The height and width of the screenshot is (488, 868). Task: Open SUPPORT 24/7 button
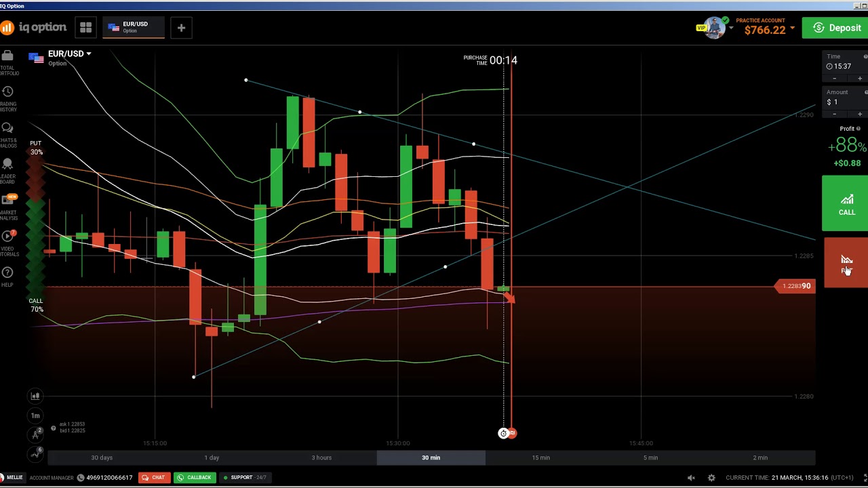click(245, 478)
